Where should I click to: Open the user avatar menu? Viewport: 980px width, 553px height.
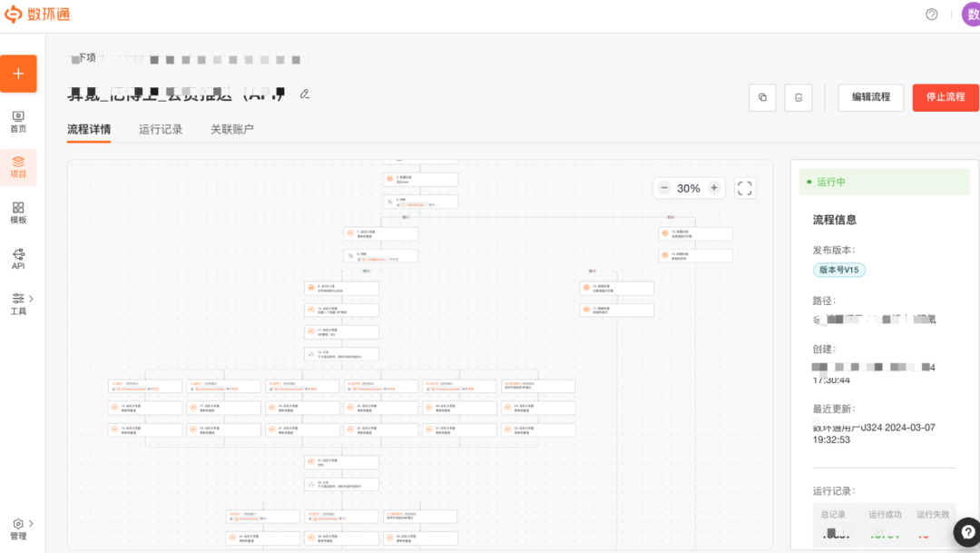(x=970, y=15)
